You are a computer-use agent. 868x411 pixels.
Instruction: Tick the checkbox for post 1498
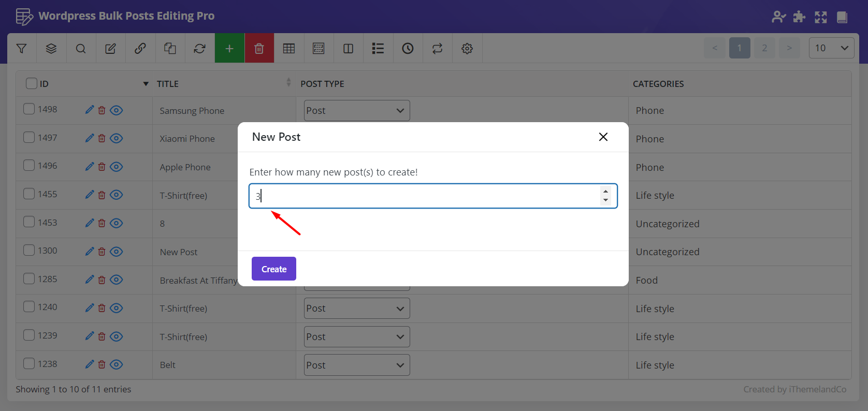point(29,109)
